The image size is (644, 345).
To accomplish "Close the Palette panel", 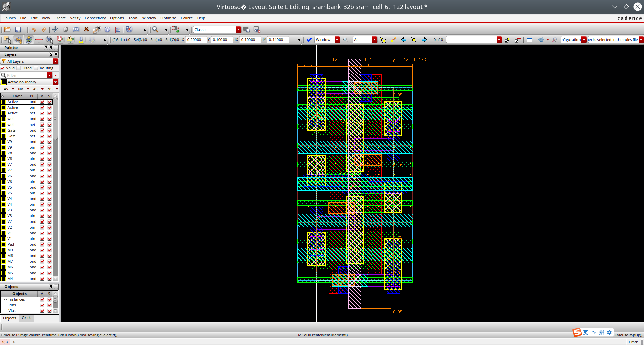I will [x=56, y=48].
